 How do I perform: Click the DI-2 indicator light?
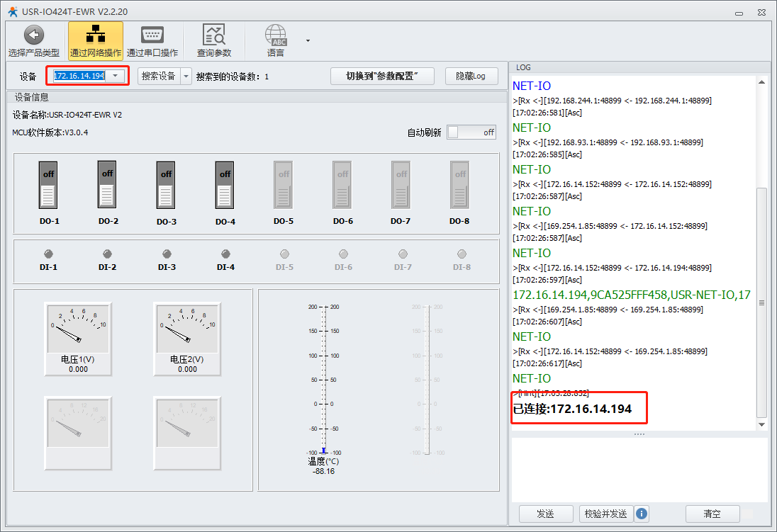coord(107,254)
